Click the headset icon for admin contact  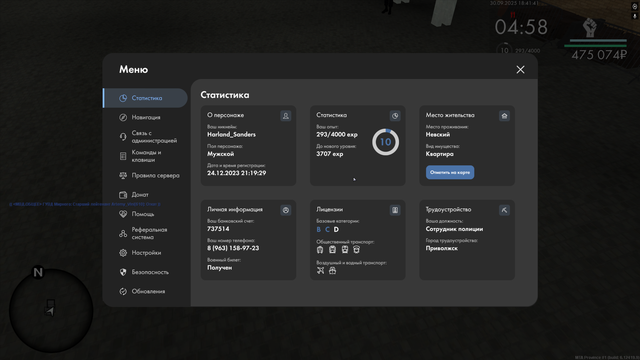click(x=123, y=137)
